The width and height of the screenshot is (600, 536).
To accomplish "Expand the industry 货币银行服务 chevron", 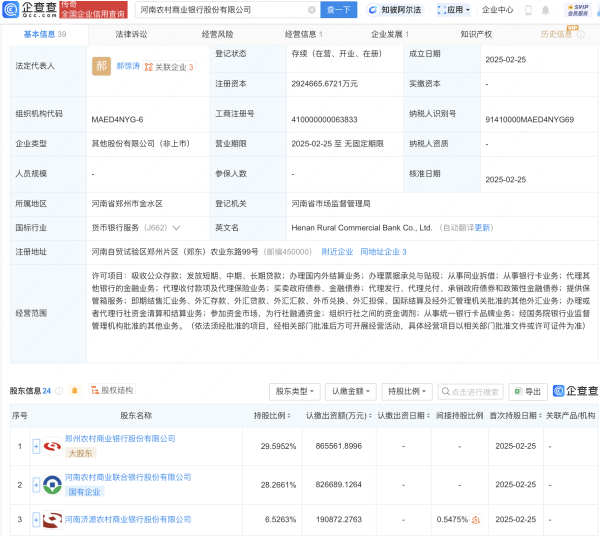I will click(176, 228).
